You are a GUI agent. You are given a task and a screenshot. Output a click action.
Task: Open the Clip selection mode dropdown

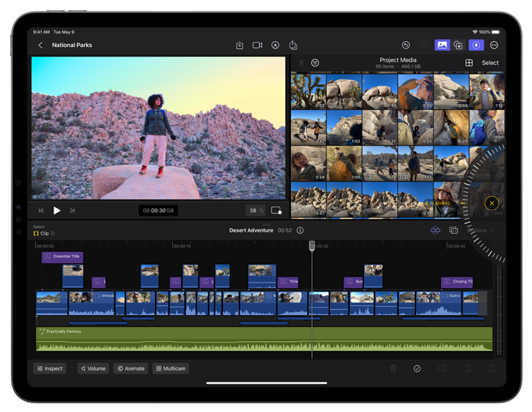tap(44, 233)
